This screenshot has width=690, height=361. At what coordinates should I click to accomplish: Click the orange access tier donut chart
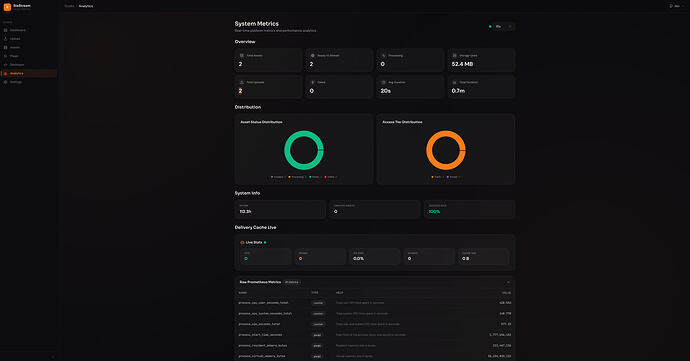pos(446,150)
